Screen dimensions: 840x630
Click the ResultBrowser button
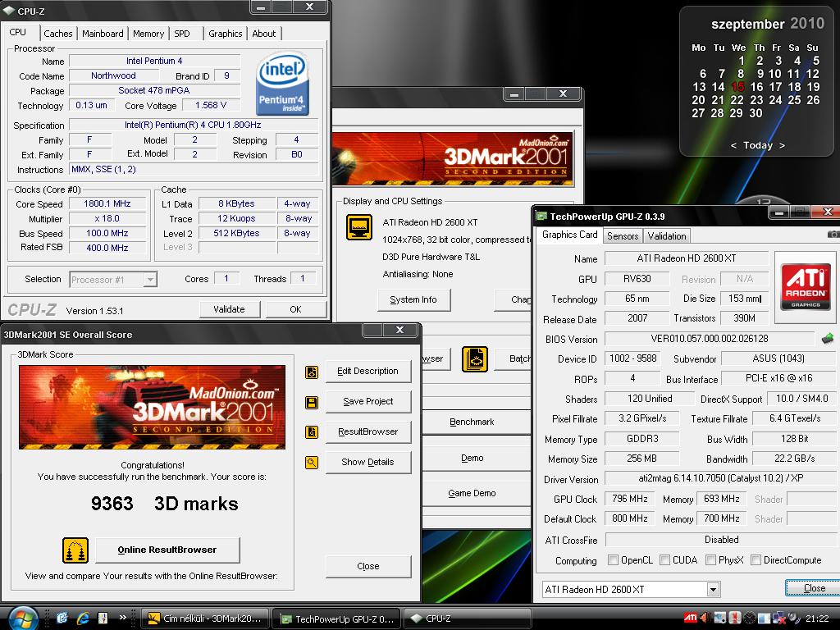coord(368,431)
